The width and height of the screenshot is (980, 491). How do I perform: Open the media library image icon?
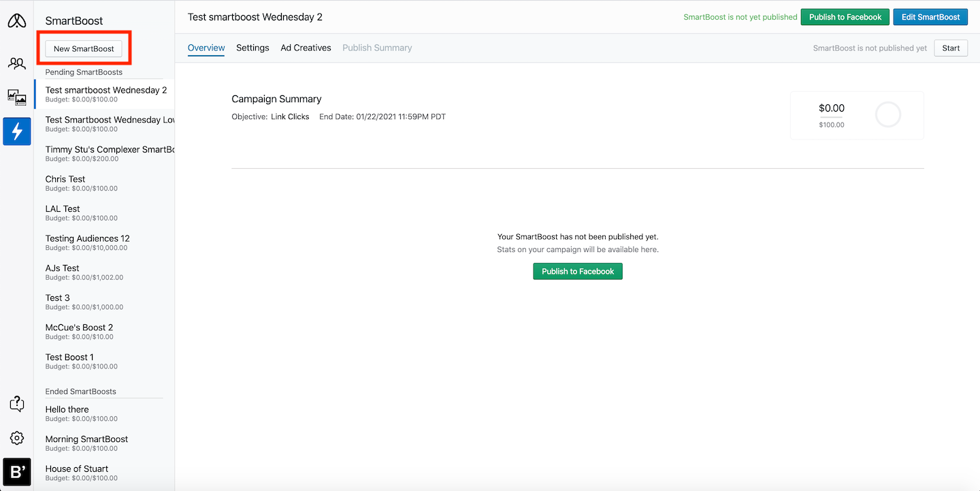click(17, 97)
